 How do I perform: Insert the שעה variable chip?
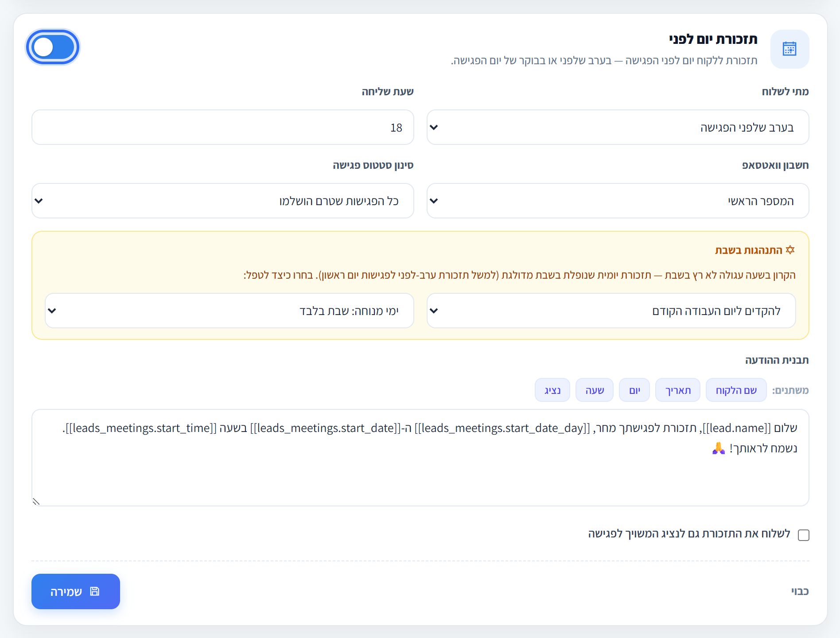[x=595, y=390]
